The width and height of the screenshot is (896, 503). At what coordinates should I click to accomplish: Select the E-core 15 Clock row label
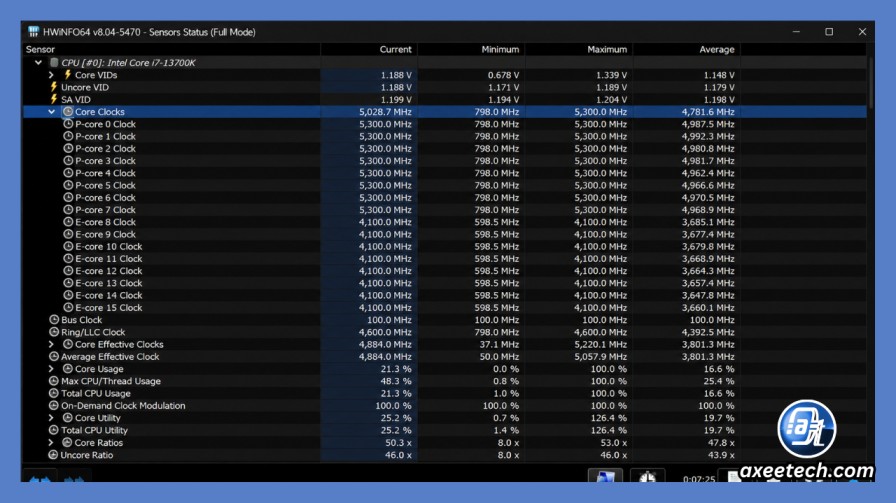(x=109, y=308)
